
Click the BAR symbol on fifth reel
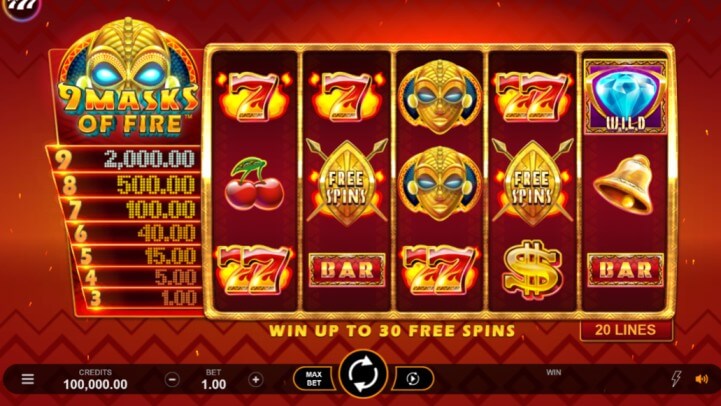pos(625,270)
